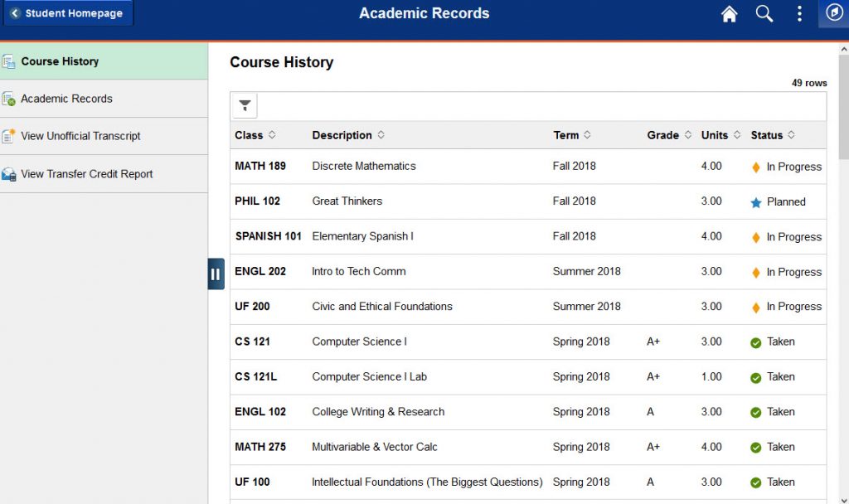Viewport: 849px width, 504px height.
Task: Select ENGL 102 class cell
Action: pyautogui.click(x=260, y=411)
